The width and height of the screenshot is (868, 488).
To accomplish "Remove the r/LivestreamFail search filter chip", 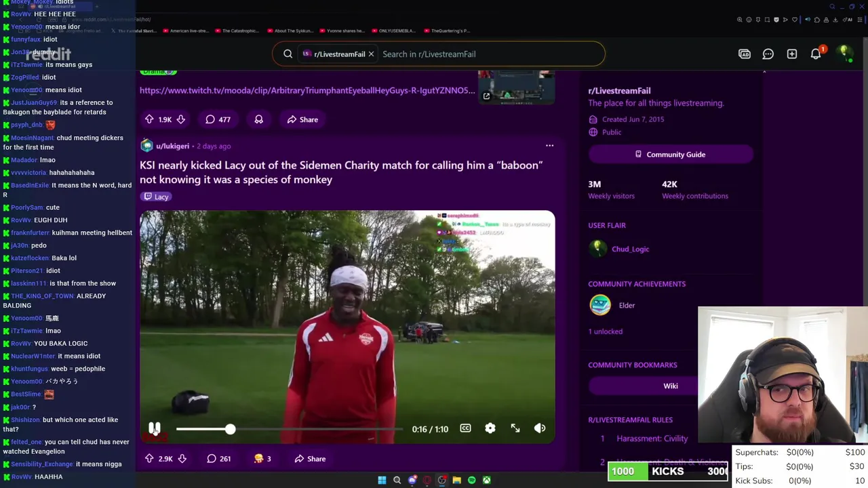I will pyautogui.click(x=371, y=54).
